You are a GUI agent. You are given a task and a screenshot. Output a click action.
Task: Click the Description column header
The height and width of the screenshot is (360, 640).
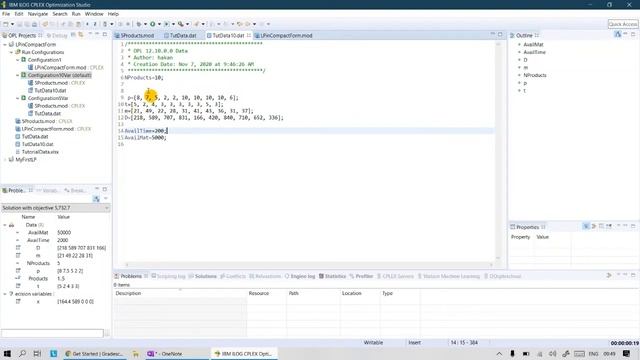click(180, 293)
